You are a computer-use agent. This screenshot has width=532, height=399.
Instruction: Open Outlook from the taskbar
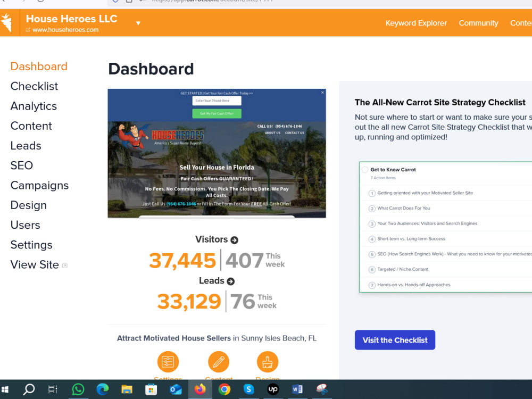tap(176, 389)
